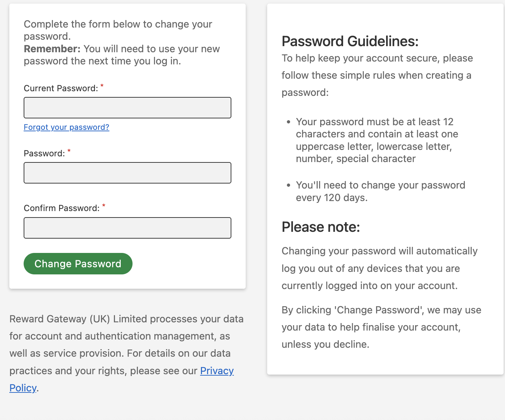Image resolution: width=505 pixels, height=420 pixels.
Task: Click the 'Confirm Password:' field label
Action: point(61,208)
